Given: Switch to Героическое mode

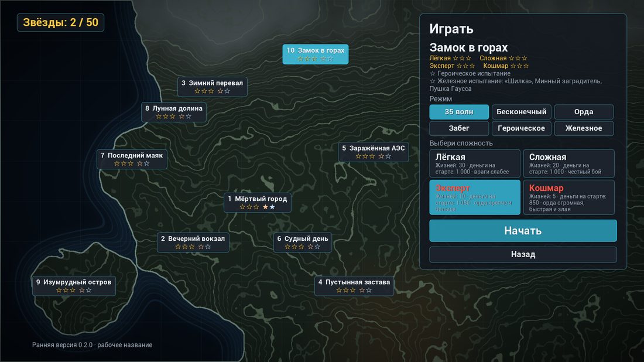Looking at the screenshot, I should (522, 128).
